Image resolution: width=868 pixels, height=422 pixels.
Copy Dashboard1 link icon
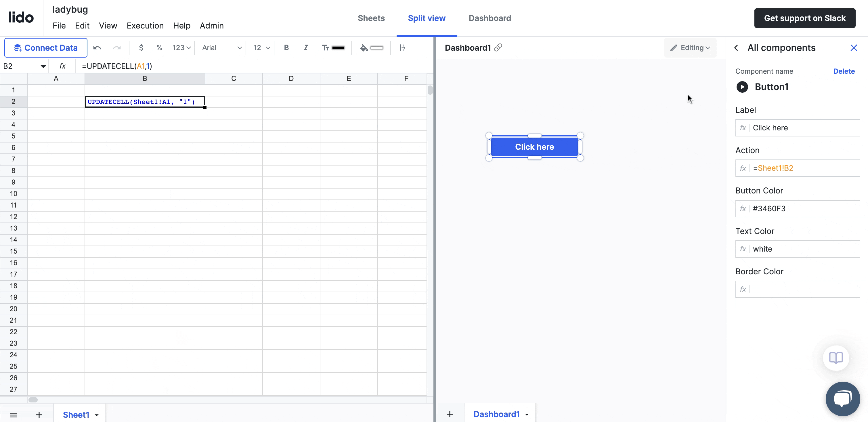498,47
